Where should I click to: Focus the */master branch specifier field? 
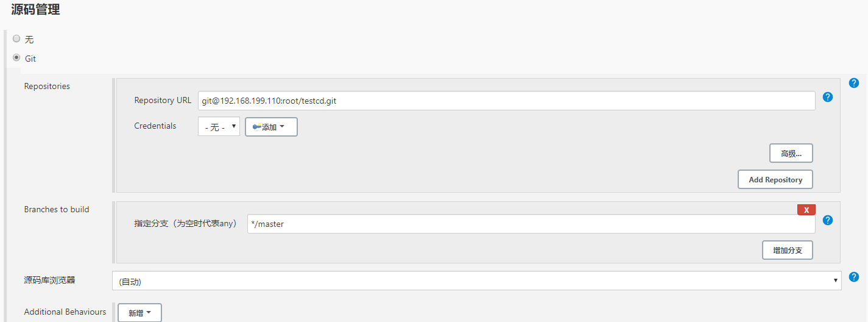pos(531,224)
